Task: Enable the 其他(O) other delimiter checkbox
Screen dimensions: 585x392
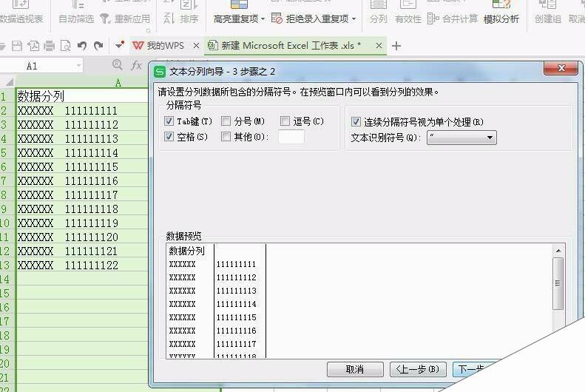Action: (x=226, y=137)
